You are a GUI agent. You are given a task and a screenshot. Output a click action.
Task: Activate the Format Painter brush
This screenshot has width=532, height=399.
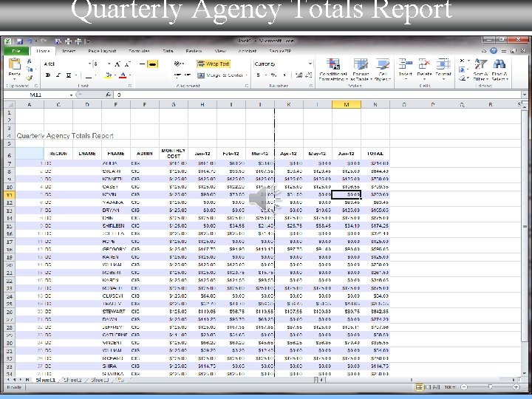tap(29, 78)
